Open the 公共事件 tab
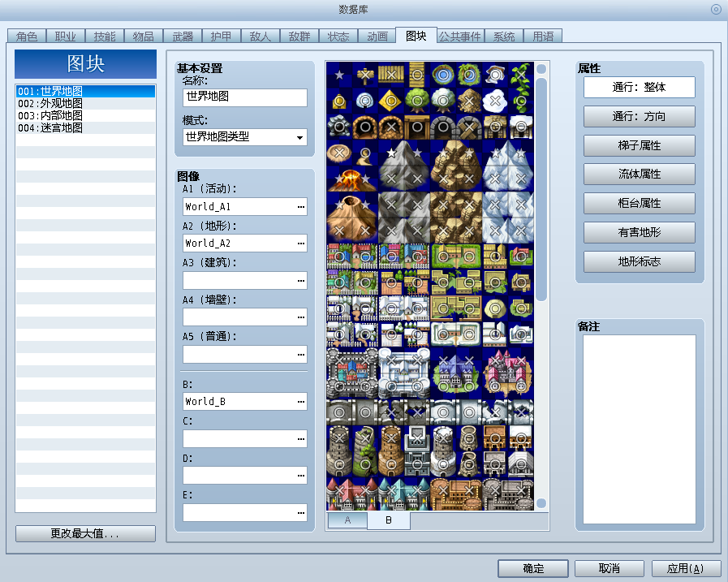This screenshot has width=728, height=582. pos(460,37)
